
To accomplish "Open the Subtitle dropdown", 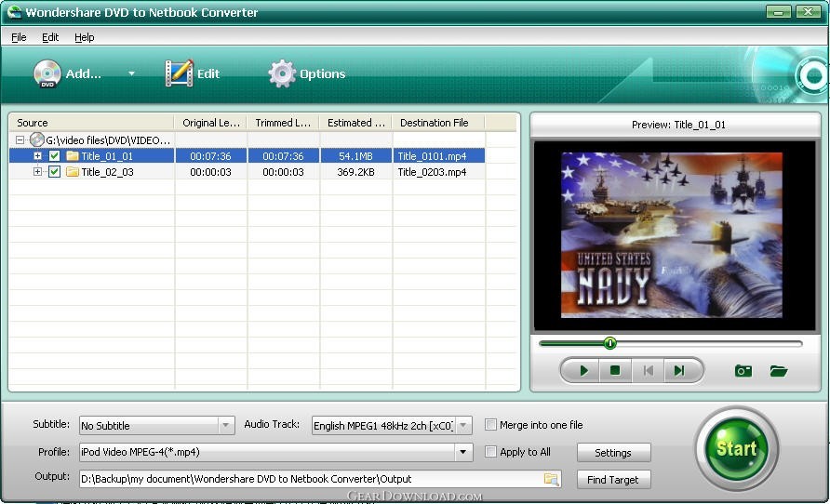I will (x=226, y=425).
